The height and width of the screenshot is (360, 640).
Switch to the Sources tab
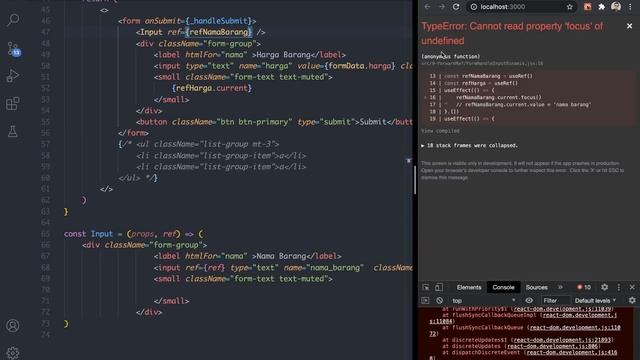[536, 287]
